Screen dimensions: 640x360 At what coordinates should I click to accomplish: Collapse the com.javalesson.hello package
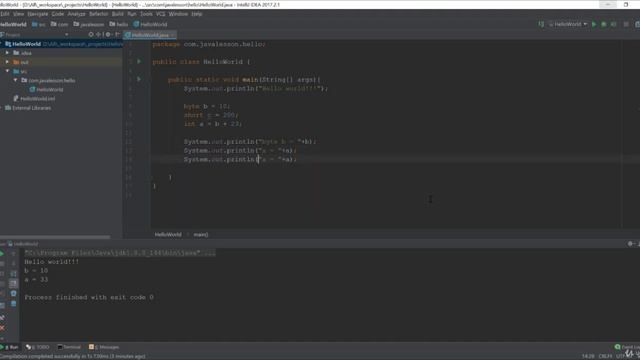click(15, 80)
